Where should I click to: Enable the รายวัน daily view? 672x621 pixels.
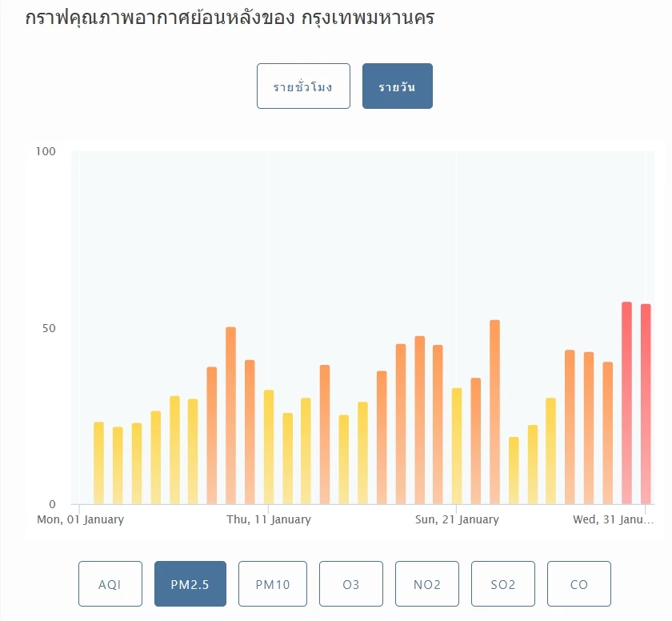click(x=397, y=86)
